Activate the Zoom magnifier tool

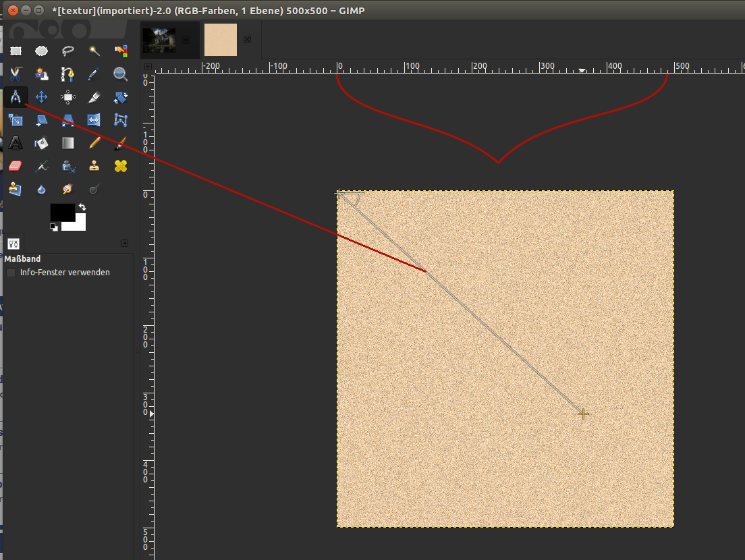pyautogui.click(x=121, y=74)
